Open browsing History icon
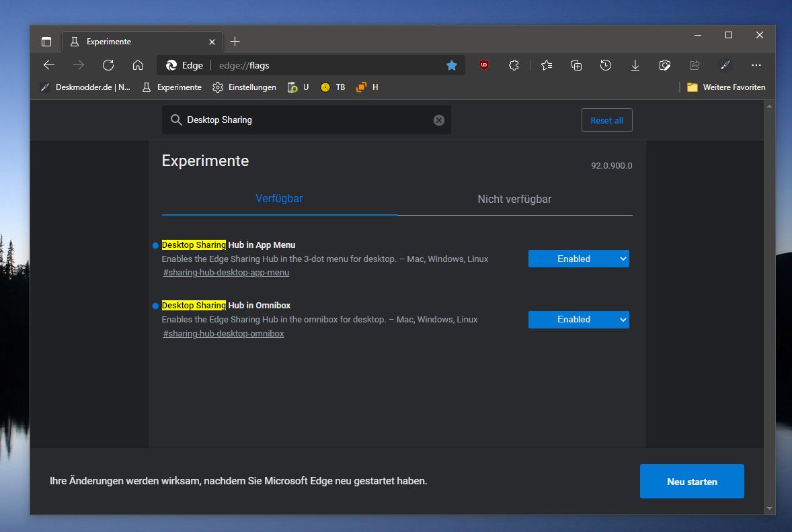The image size is (792, 532). [606, 65]
